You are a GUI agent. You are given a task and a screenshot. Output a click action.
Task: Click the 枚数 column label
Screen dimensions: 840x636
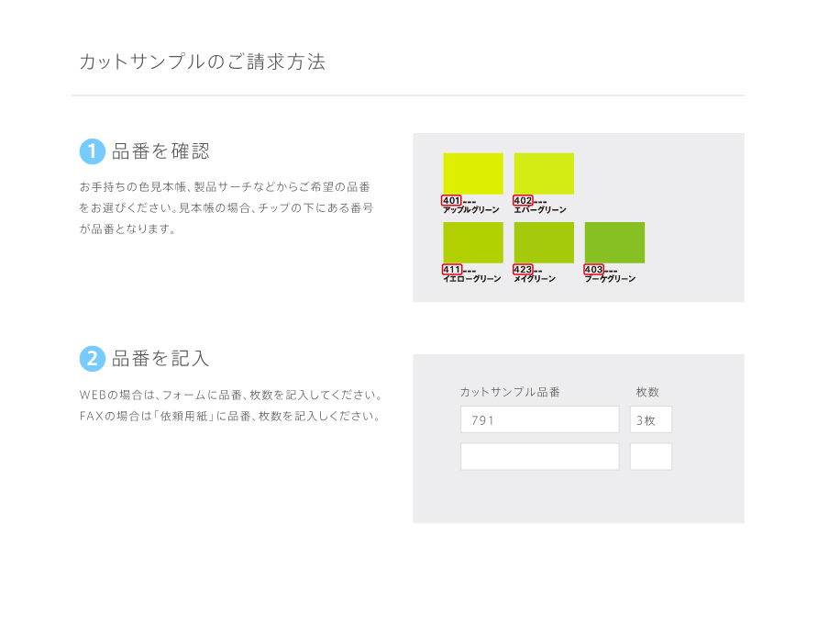(647, 392)
